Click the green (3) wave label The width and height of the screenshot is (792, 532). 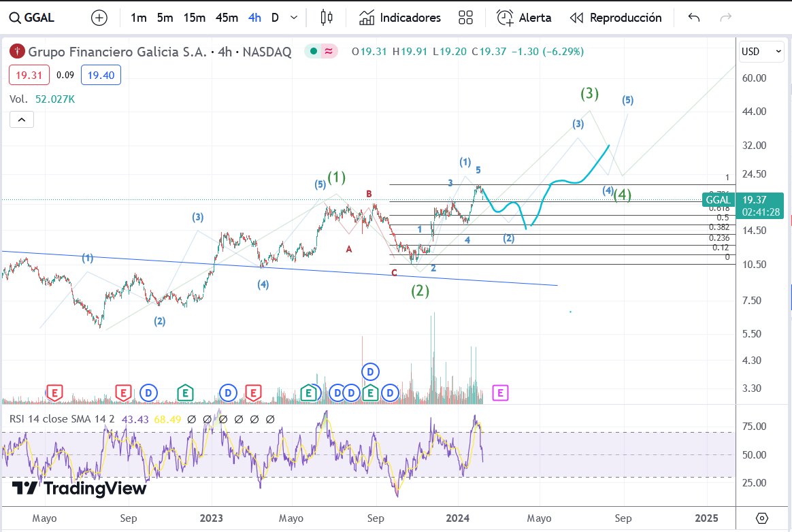click(x=589, y=93)
